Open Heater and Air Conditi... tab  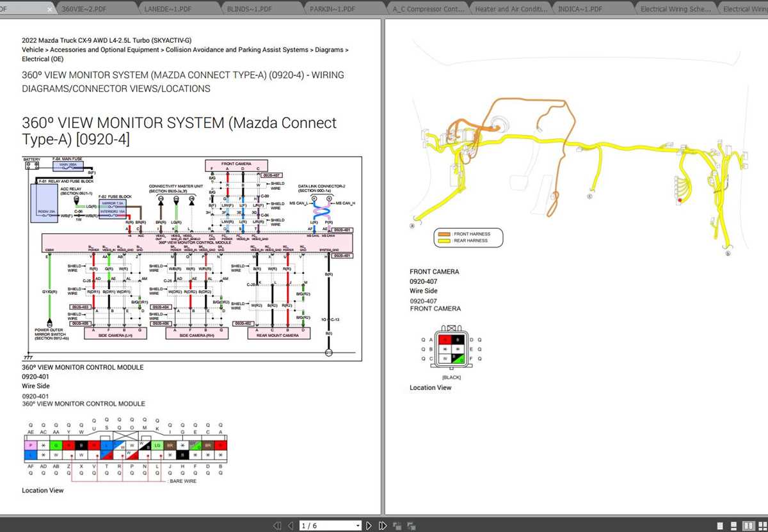[511, 9]
